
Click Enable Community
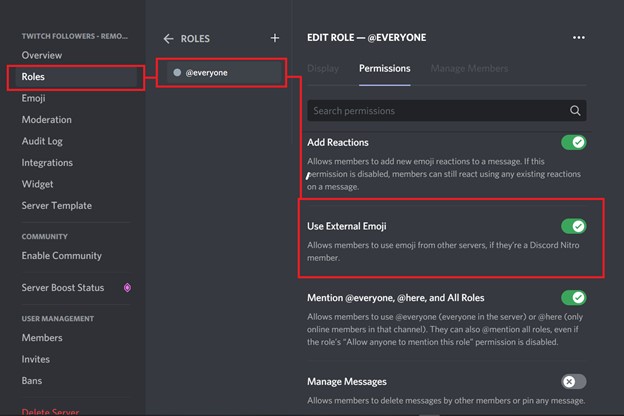point(62,256)
